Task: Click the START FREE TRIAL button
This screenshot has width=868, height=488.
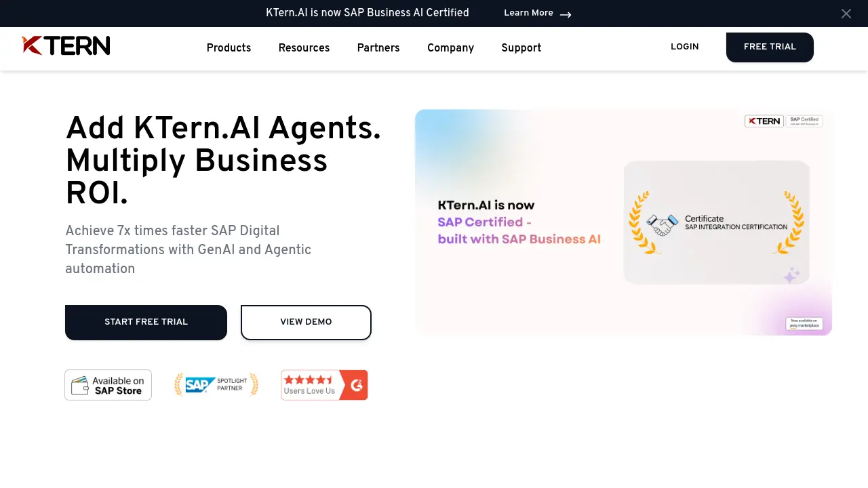Action: tap(146, 322)
